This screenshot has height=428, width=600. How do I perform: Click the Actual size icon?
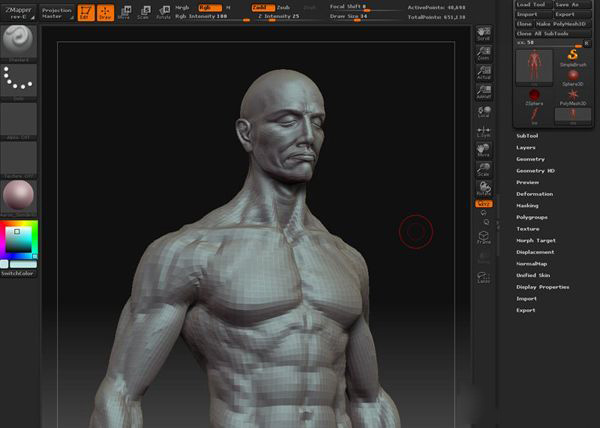[x=483, y=73]
